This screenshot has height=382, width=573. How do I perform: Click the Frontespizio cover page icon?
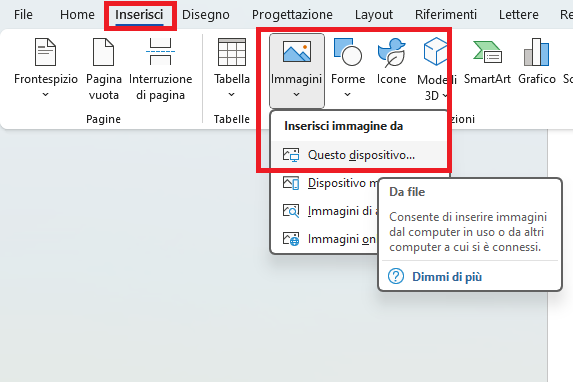point(45,52)
